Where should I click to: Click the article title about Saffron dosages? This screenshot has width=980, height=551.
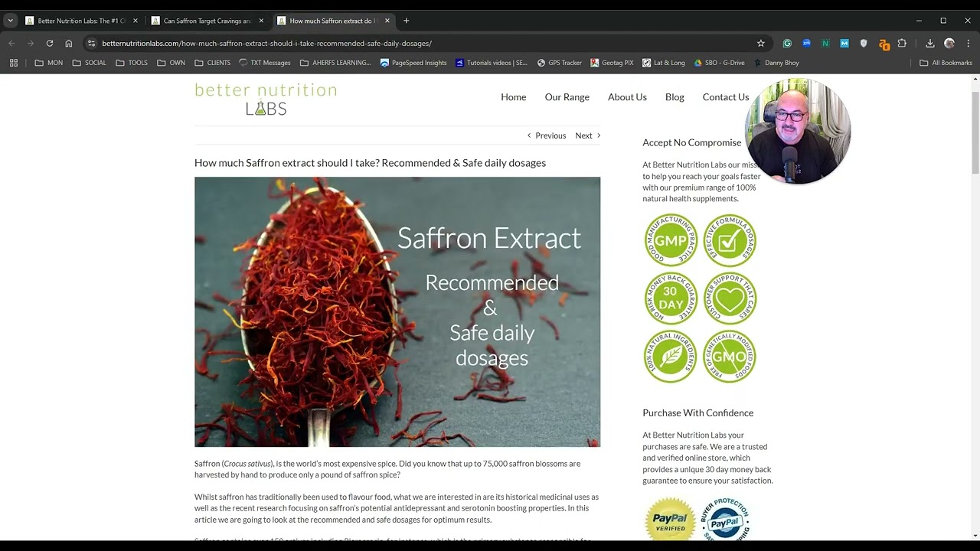tap(370, 163)
